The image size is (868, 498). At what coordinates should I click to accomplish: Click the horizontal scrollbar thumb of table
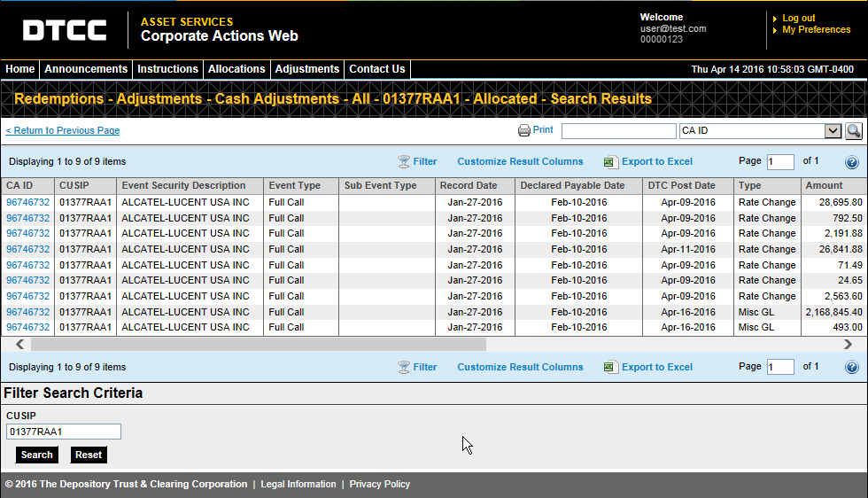coord(259,345)
